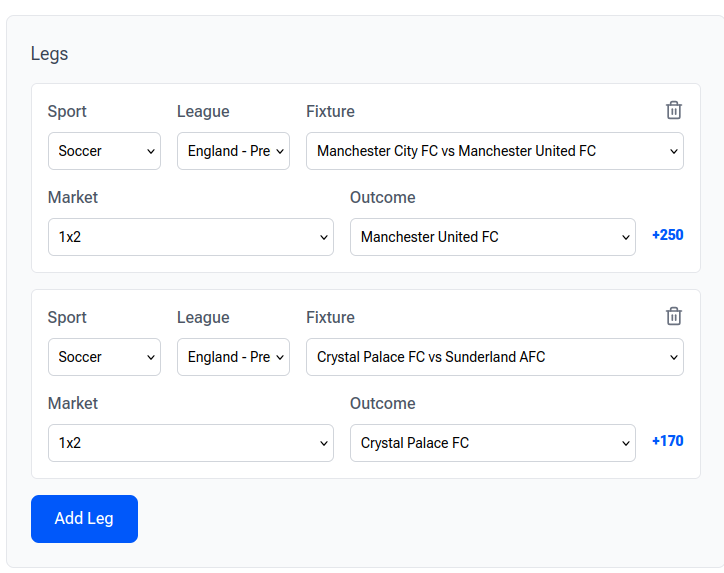Expand the 1x2 Market dropdown in the Crystal Palace leg
Image resolution: width=724 pixels, height=573 pixels.
190,443
